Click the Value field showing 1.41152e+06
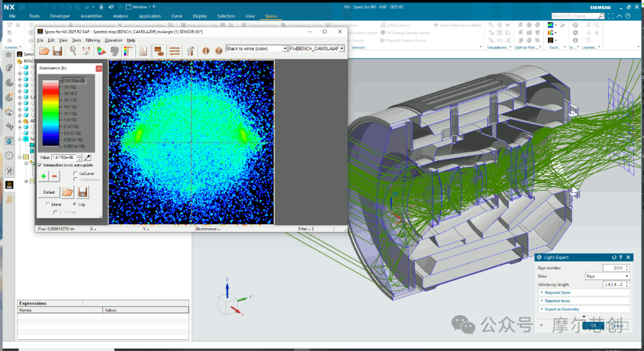644x351 pixels. coord(64,157)
